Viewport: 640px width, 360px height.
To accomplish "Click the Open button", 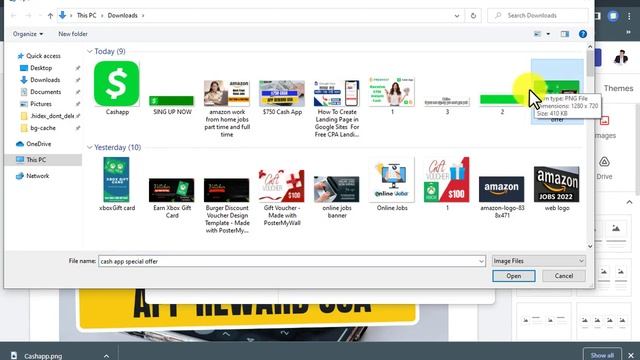I will coord(513,276).
